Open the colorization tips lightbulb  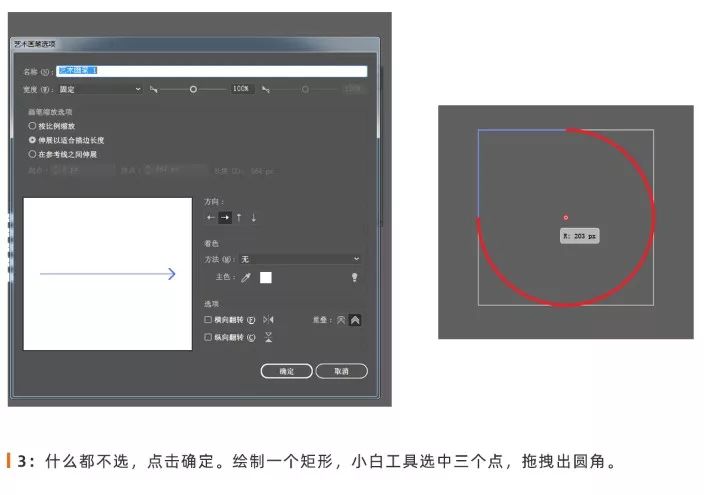tap(355, 277)
